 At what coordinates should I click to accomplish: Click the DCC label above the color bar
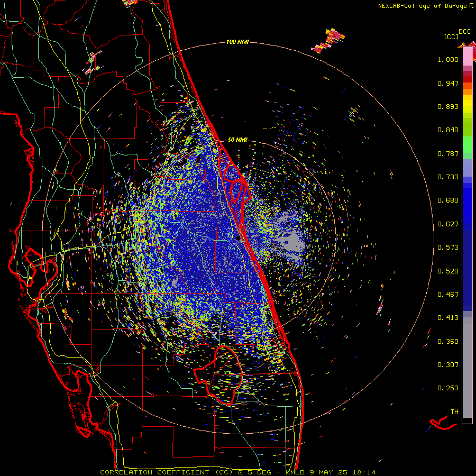(x=464, y=32)
